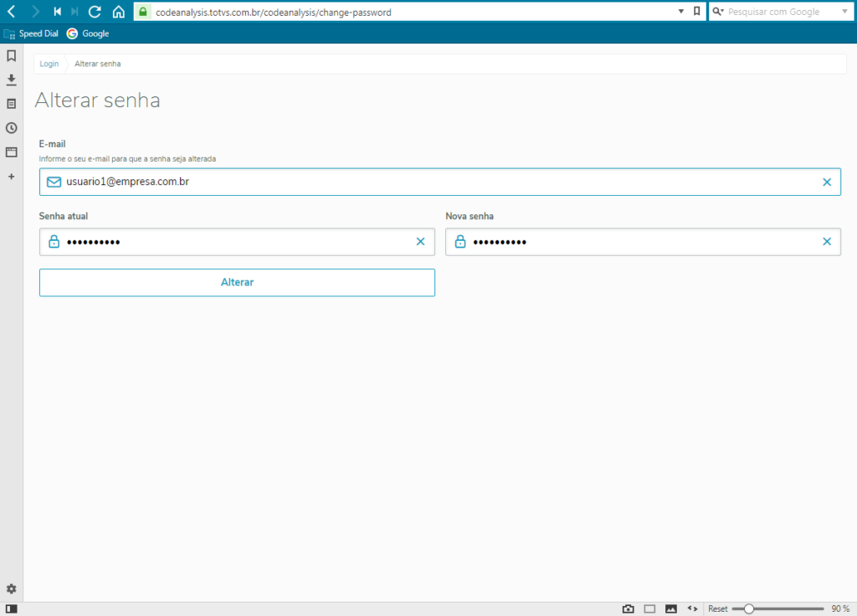857x616 pixels.
Task: Click the Login breadcrumb link
Action: coord(49,64)
